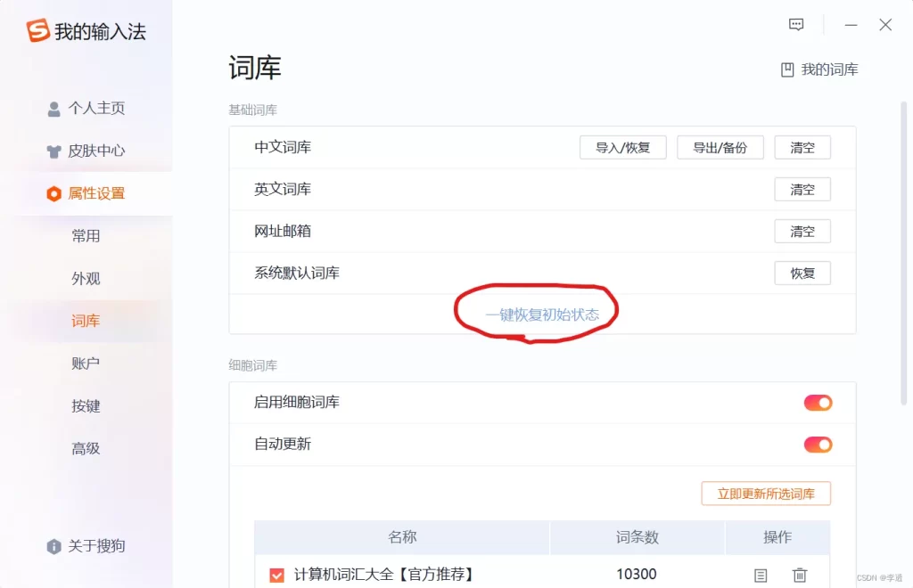
Task: Open 个人主页 via the person icon
Action: tap(53, 109)
